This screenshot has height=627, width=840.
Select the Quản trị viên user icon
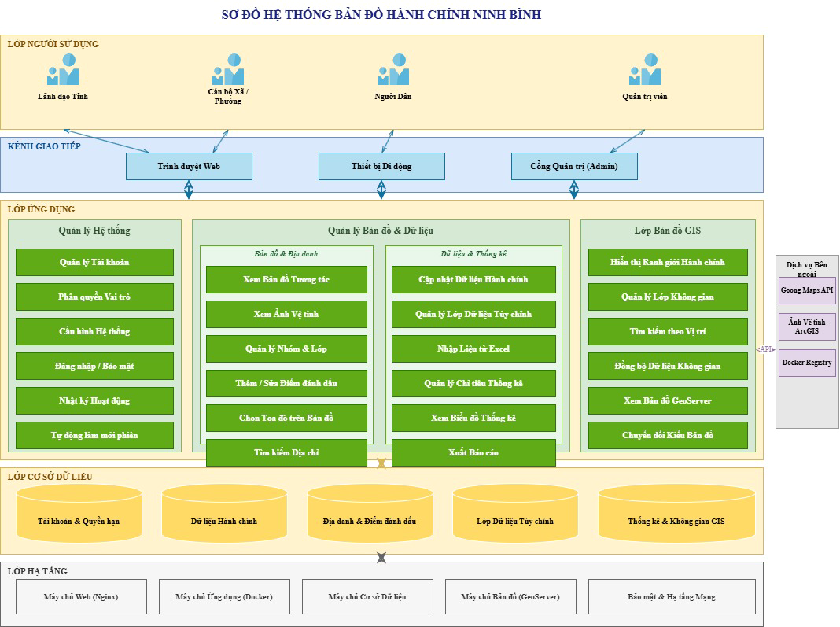[x=645, y=70]
